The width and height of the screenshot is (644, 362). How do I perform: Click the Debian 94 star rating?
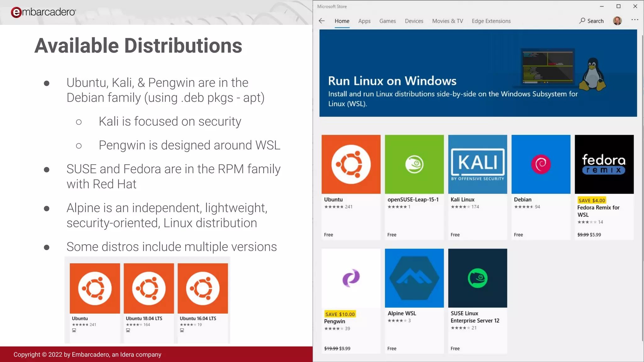(x=527, y=207)
